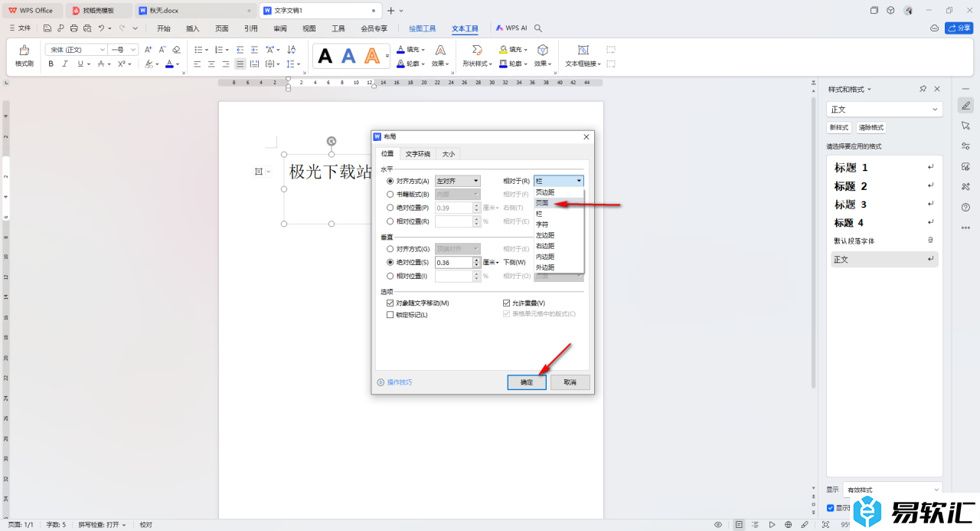Screen dimensions: 980x531
Task: Open the 文件 menu
Action: click(20, 28)
